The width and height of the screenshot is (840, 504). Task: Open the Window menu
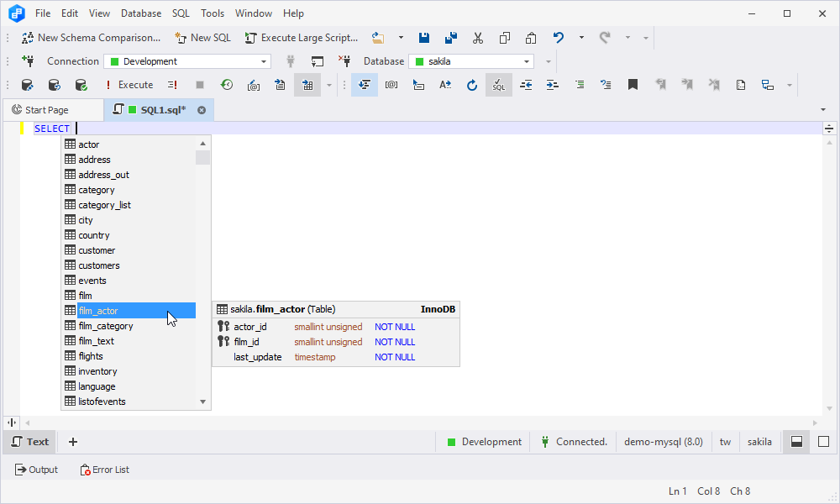254,13
